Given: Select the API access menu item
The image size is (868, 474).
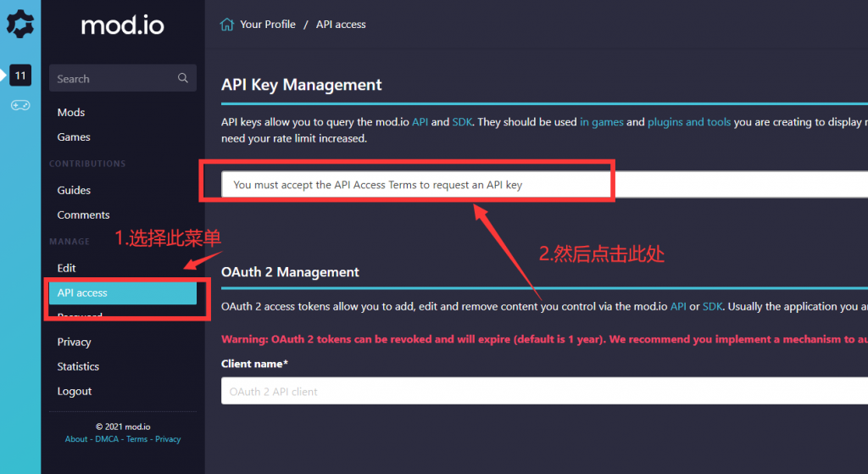Looking at the screenshot, I should tap(123, 293).
